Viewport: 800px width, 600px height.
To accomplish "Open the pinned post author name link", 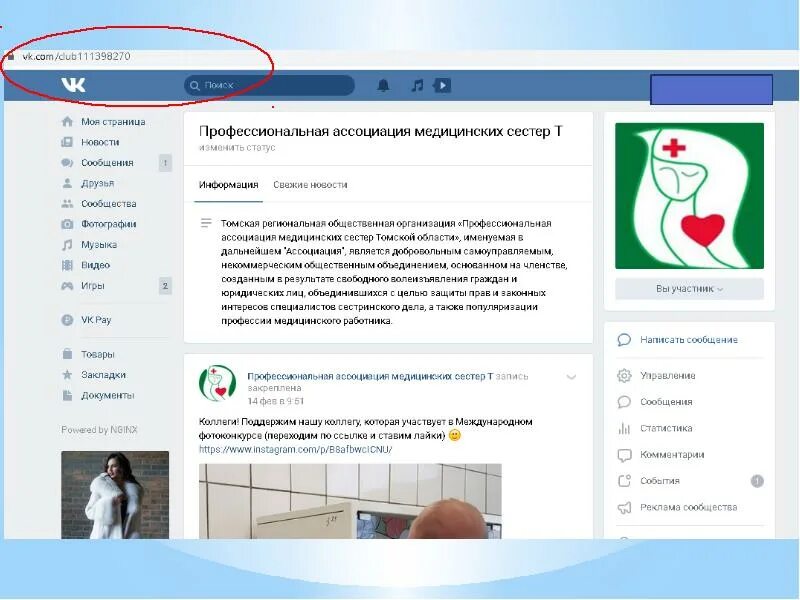I will pos(370,376).
